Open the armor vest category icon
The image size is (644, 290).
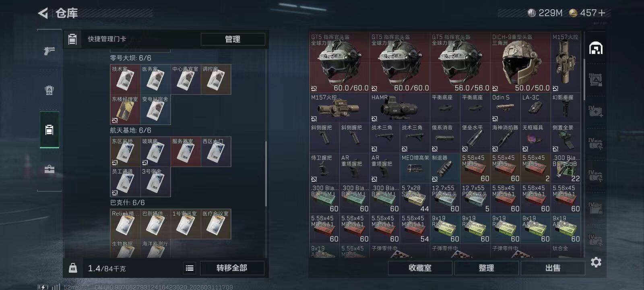pyautogui.click(x=49, y=90)
